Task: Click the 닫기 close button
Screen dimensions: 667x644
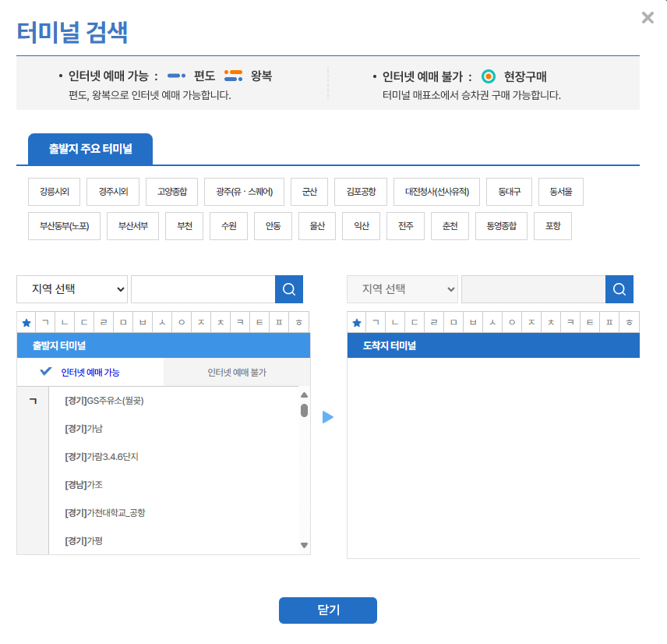Action: (x=327, y=610)
